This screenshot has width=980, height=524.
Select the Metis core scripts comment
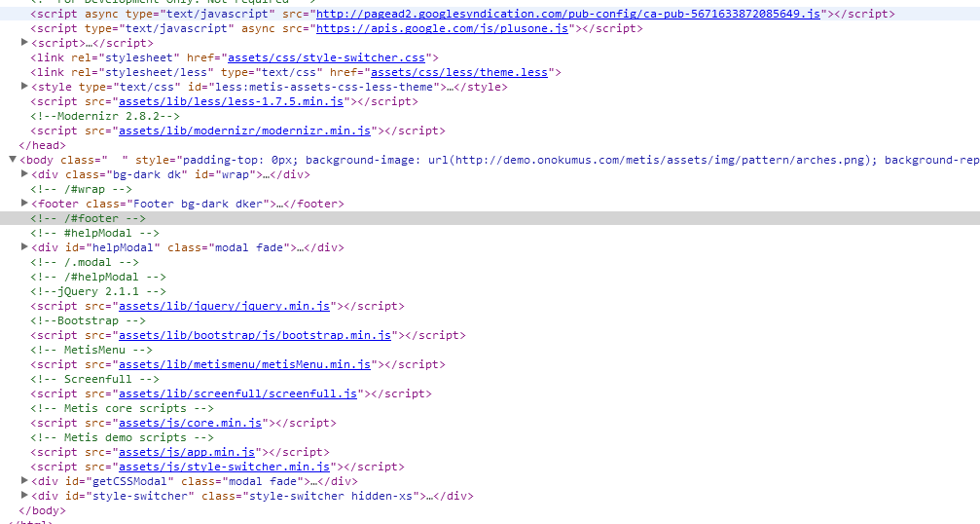(122, 408)
